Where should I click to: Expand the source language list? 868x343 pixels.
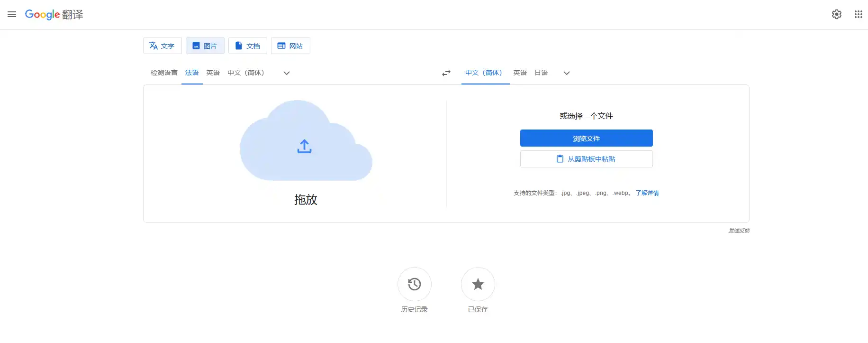[286, 73]
